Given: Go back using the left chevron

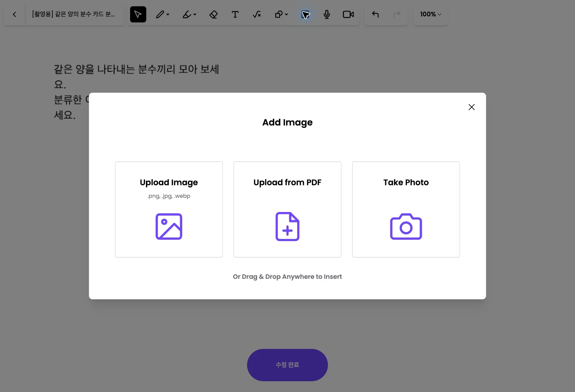Looking at the screenshot, I should tap(14, 14).
